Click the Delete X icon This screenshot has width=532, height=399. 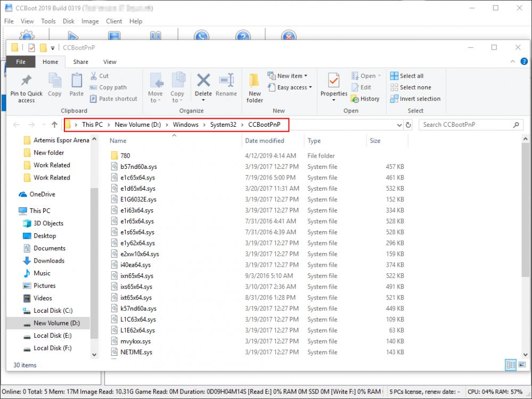click(x=203, y=80)
